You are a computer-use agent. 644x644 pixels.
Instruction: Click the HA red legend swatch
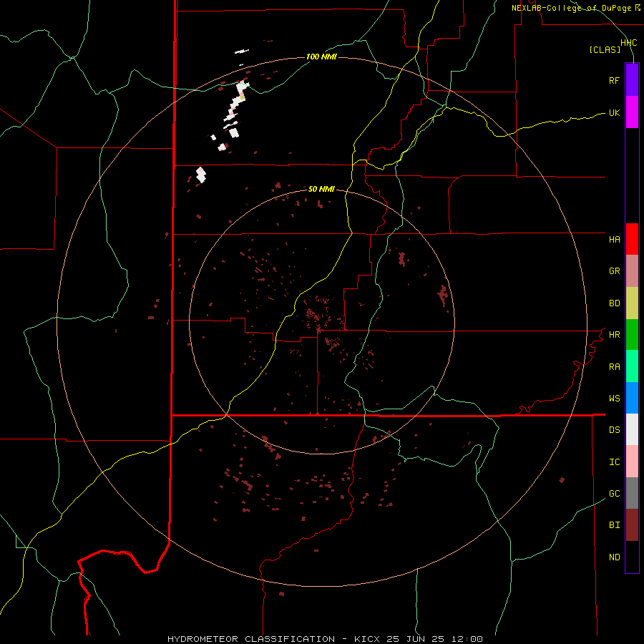632,239
